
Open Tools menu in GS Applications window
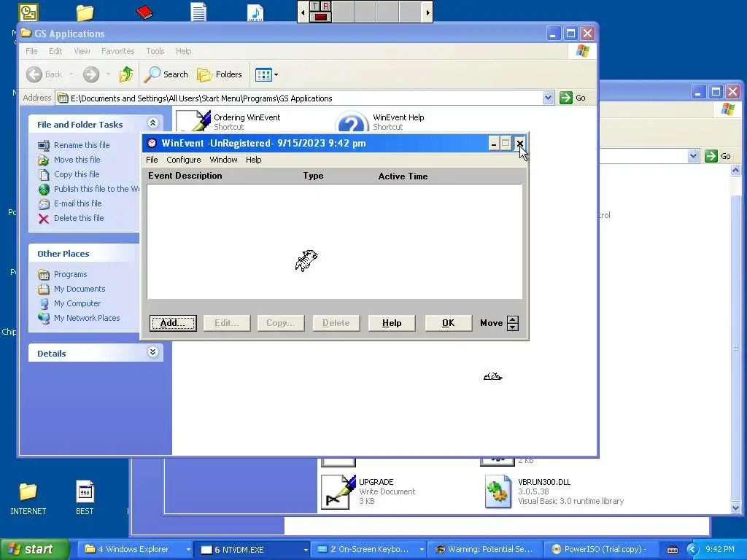tap(155, 51)
